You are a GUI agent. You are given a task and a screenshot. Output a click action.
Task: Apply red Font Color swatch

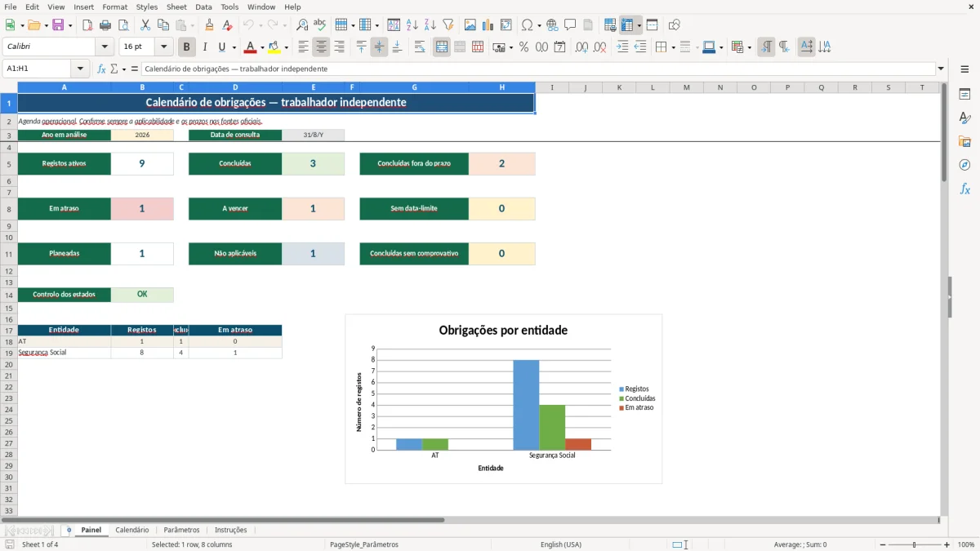click(x=251, y=47)
